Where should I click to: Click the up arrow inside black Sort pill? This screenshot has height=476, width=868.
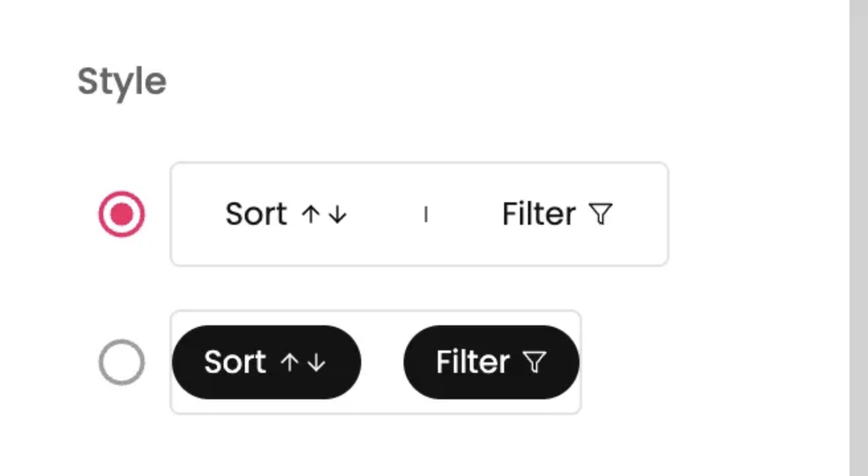(289, 362)
